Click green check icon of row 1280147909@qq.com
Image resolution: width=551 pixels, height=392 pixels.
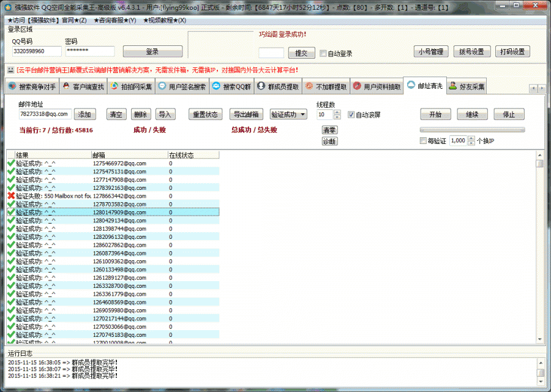point(11,212)
